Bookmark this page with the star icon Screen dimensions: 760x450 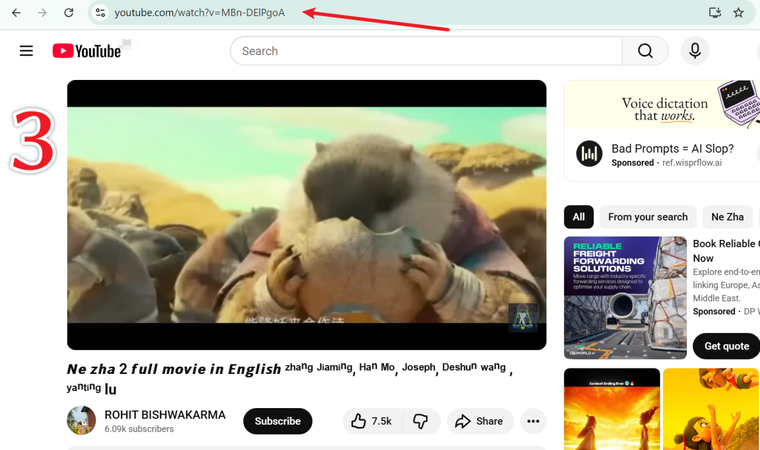(x=738, y=13)
